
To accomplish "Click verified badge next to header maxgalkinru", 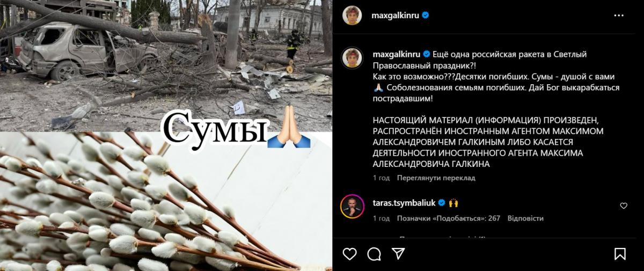I will [425, 16].
